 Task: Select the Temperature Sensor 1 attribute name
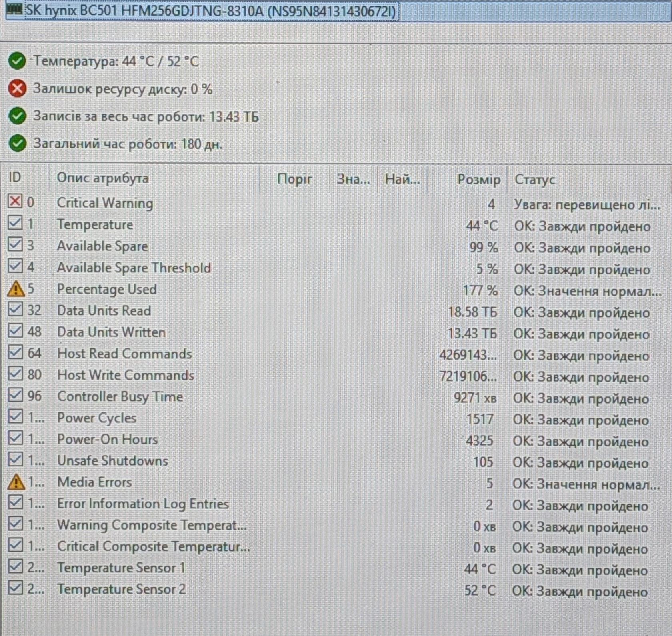(121, 568)
